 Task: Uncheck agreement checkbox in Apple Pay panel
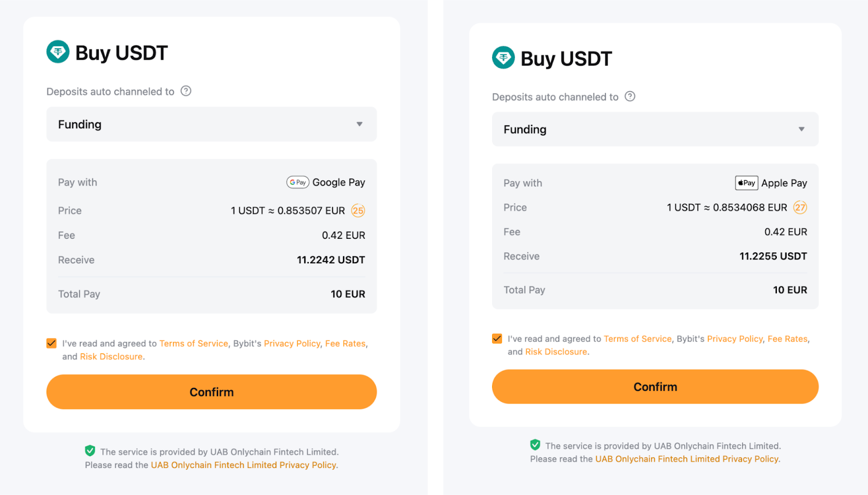tap(497, 339)
